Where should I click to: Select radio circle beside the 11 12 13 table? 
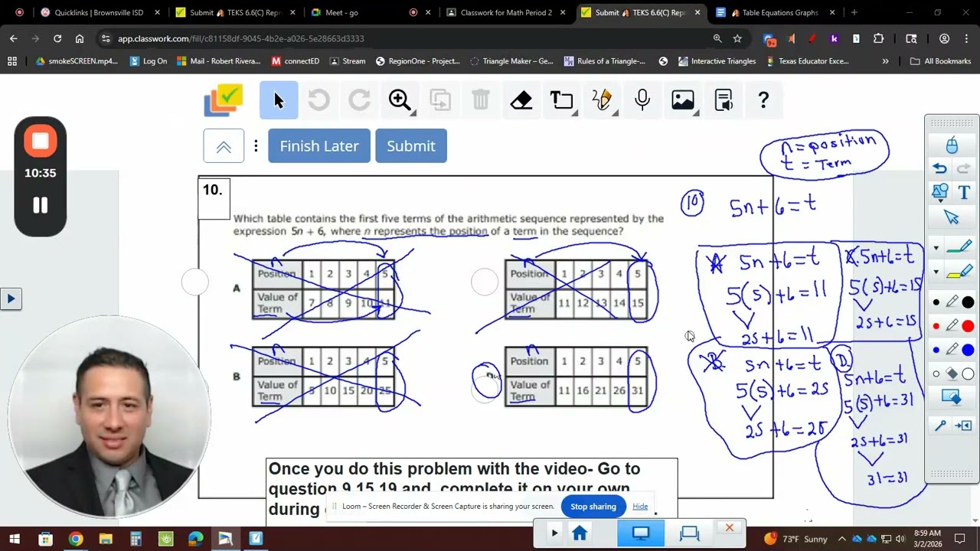[x=485, y=282]
